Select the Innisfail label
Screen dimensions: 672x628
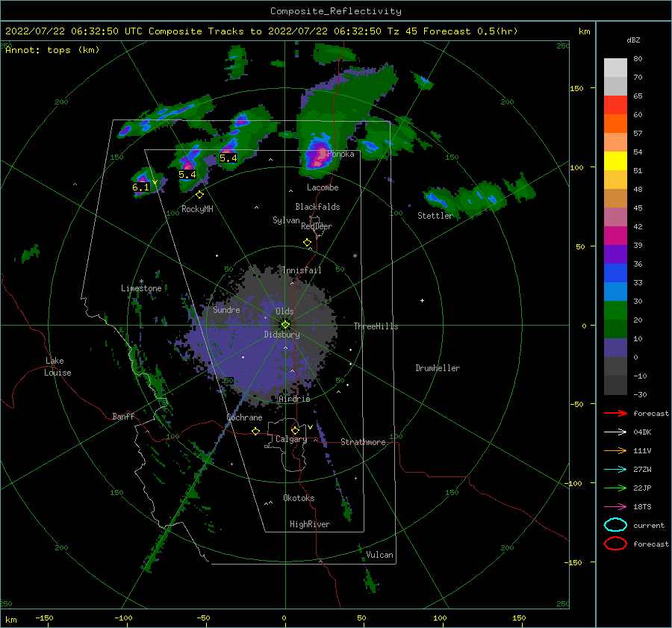coord(302,270)
